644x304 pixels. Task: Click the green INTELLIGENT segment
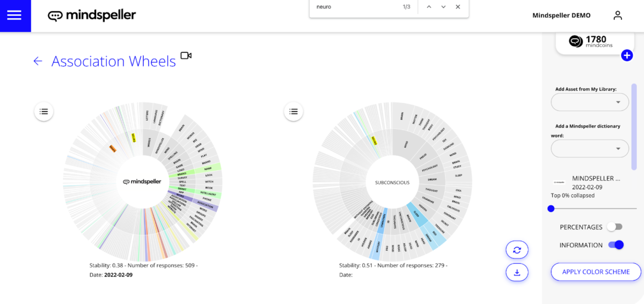click(208, 194)
